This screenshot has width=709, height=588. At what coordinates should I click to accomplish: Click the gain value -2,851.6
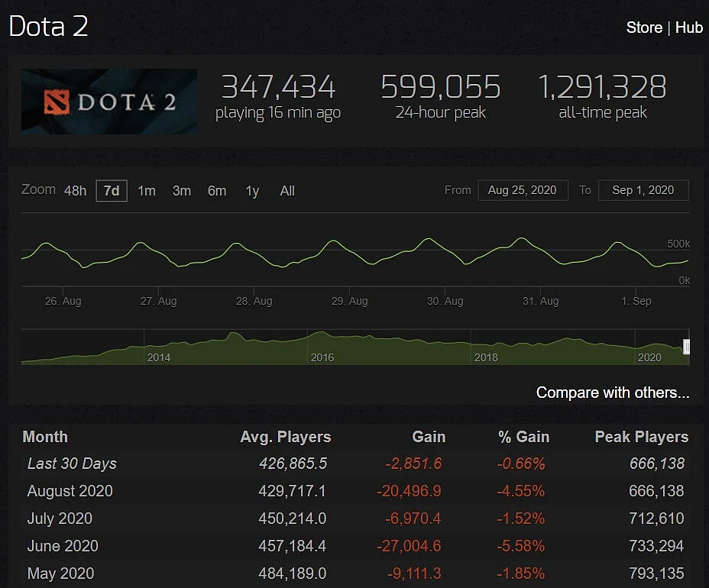point(413,464)
